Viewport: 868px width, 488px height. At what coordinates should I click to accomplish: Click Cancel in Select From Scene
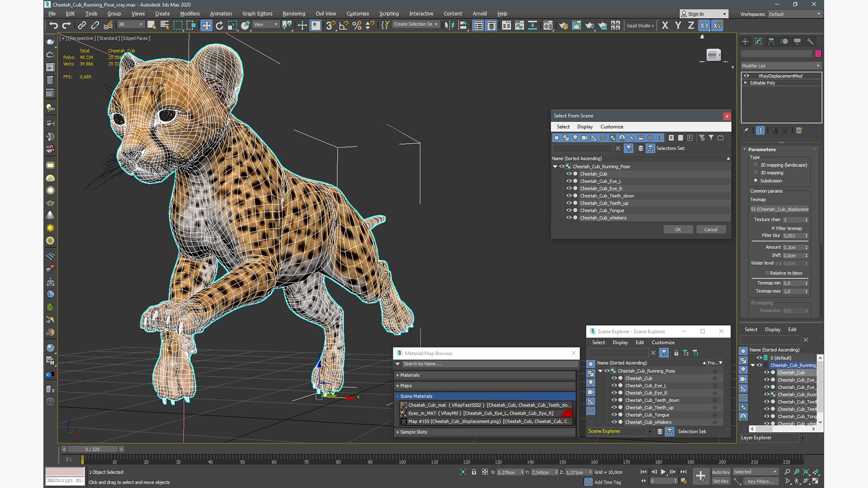pyautogui.click(x=711, y=230)
